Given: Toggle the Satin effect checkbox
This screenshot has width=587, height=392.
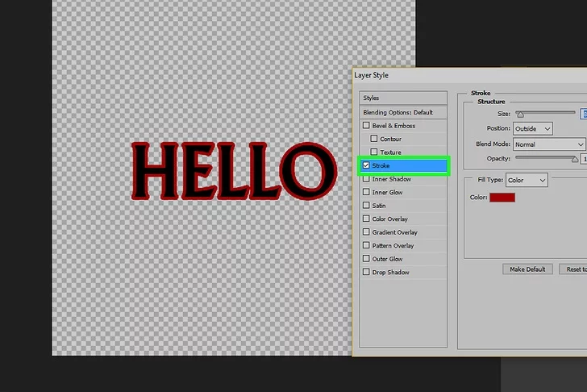Looking at the screenshot, I should pos(367,206).
